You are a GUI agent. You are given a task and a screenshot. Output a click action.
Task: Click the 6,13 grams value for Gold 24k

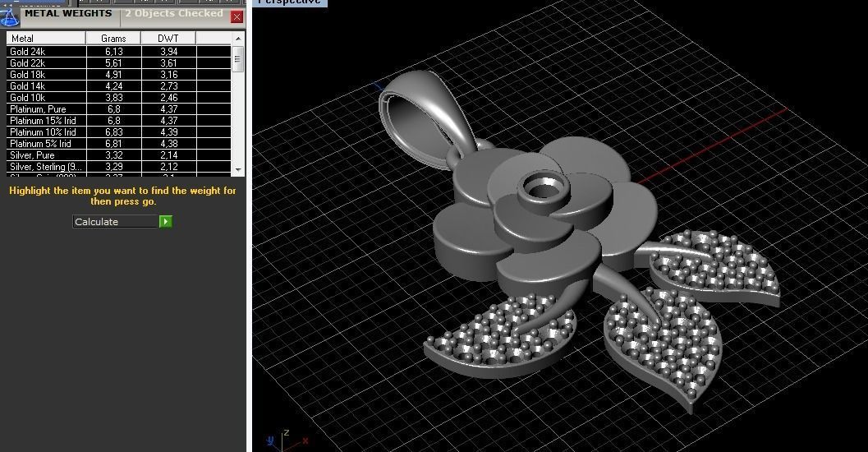[114, 52]
